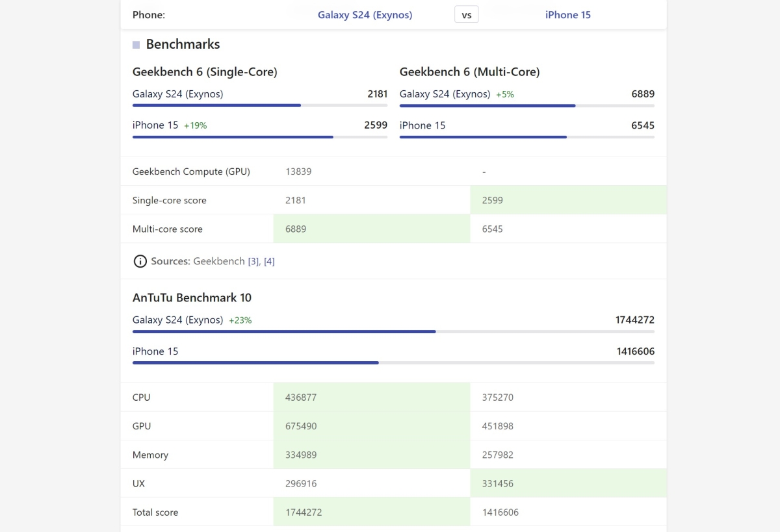Select the Geekbench 6 (Single-Core) heading
The height and width of the screenshot is (532, 780).
[x=205, y=72]
